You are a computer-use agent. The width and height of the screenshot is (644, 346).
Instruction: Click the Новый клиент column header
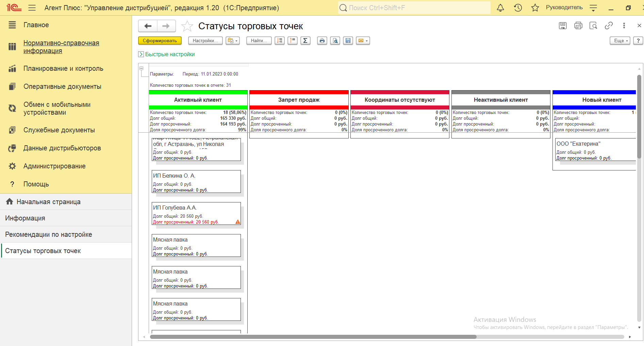(594, 100)
